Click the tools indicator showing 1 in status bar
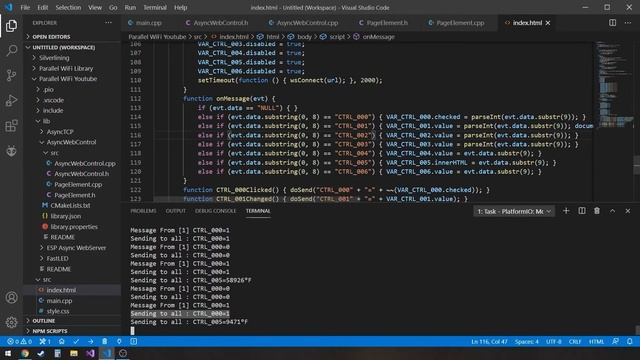 45,341
